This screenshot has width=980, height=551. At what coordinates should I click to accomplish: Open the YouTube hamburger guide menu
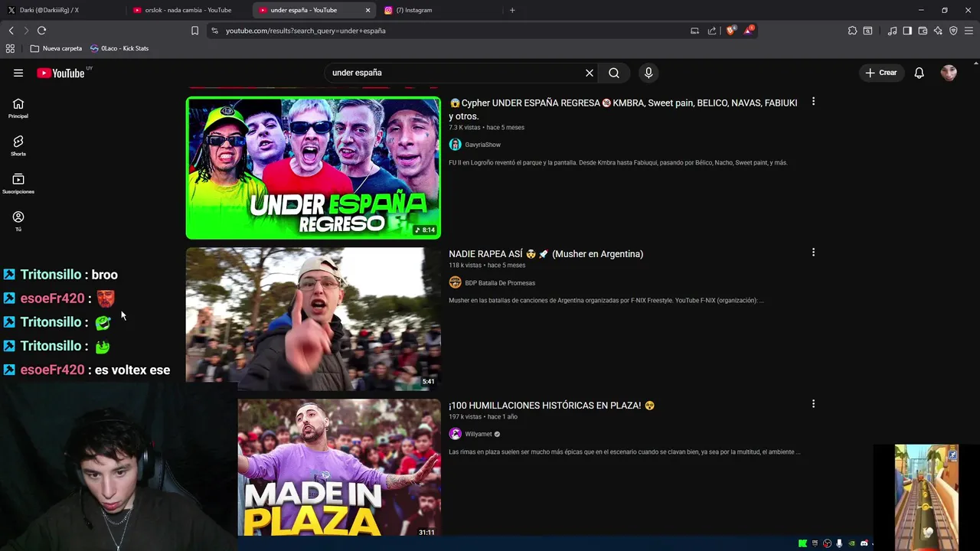click(x=18, y=73)
